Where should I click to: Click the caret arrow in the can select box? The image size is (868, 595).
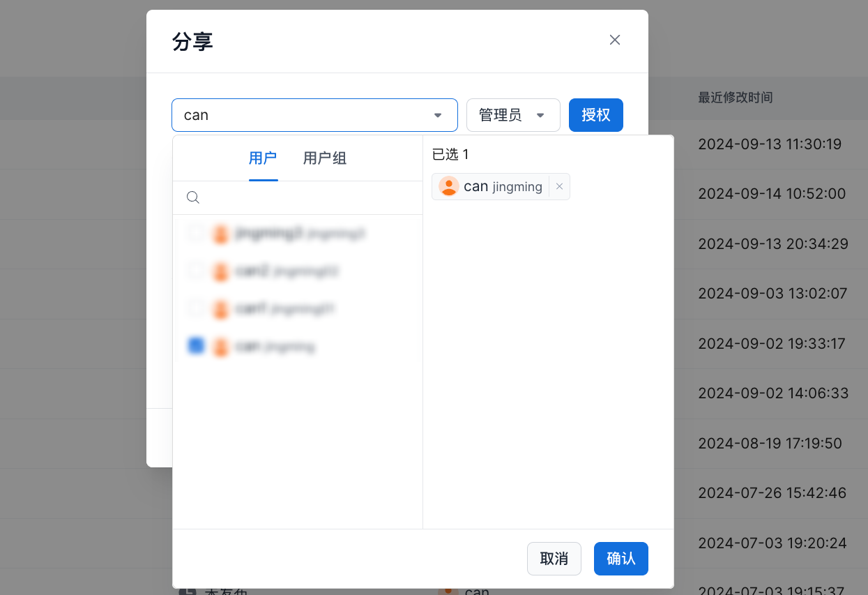tap(438, 115)
